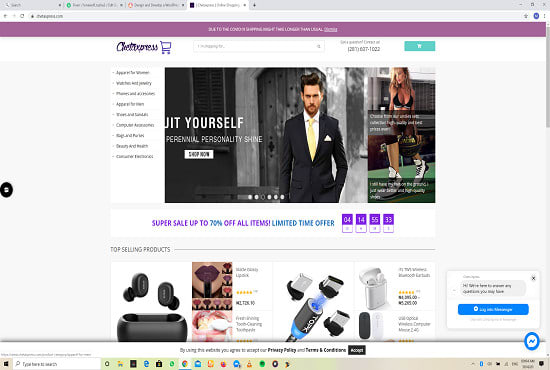Accept the privacy policy notice
The height and width of the screenshot is (370, 550).
coord(357,350)
